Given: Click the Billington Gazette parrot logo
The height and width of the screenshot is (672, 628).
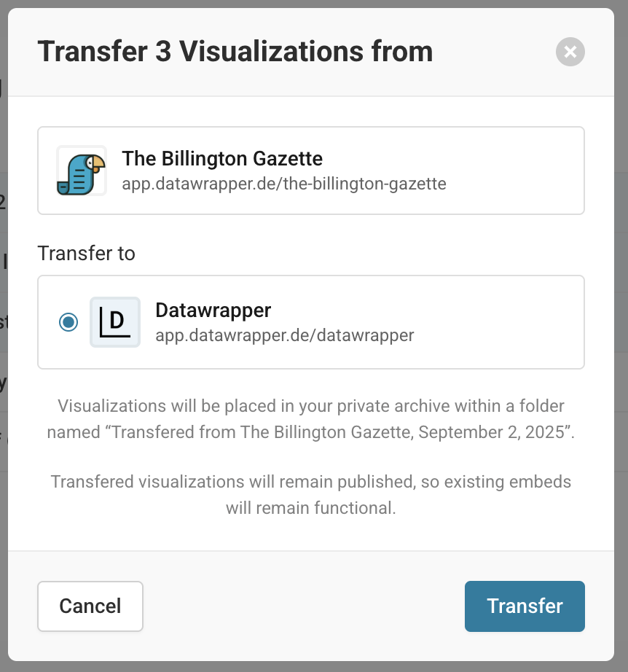Looking at the screenshot, I should (x=82, y=171).
